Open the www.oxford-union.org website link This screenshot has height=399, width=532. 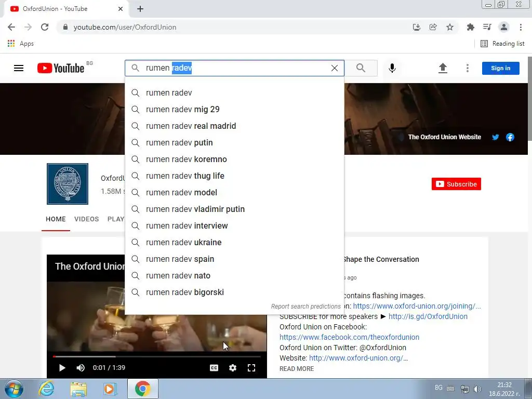point(358,358)
